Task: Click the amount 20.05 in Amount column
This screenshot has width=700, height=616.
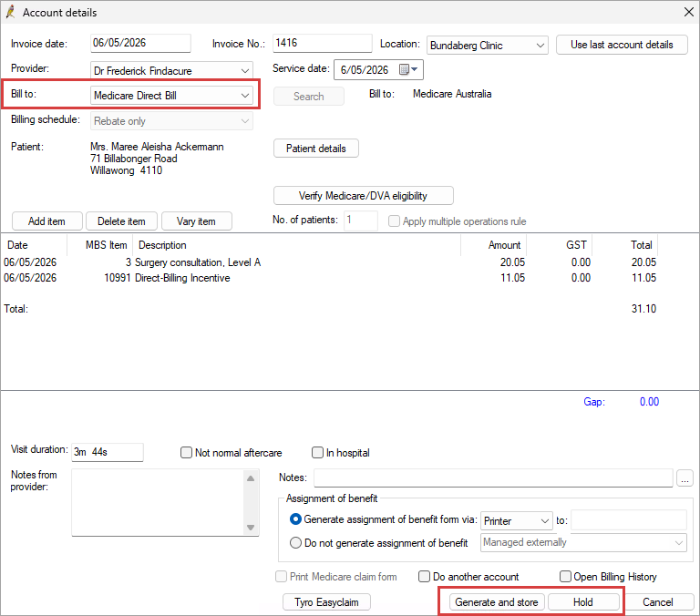Action: (x=512, y=262)
